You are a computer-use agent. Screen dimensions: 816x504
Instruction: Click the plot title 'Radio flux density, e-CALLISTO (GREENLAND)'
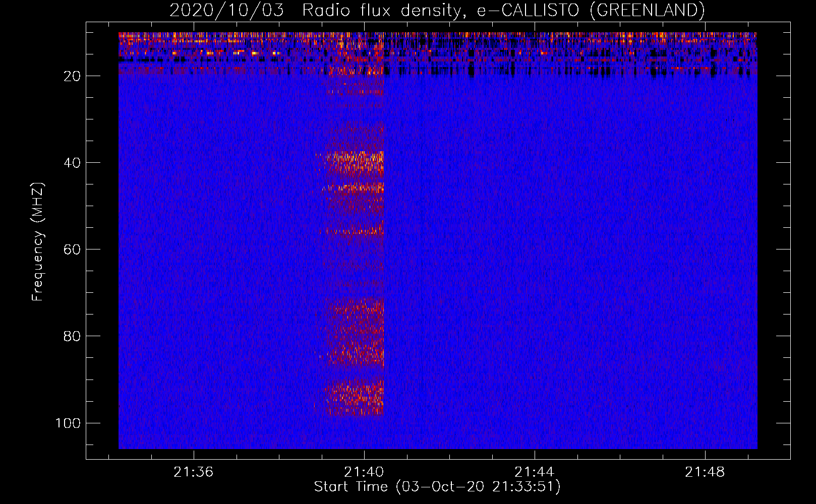coord(503,10)
